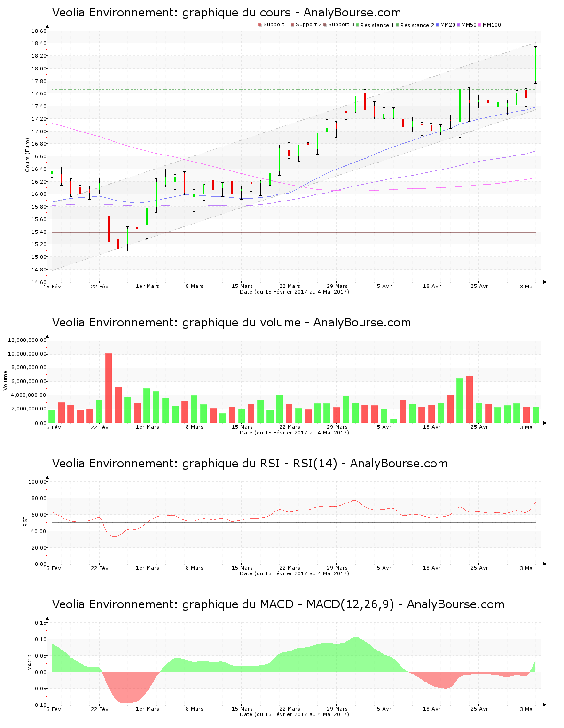Click the 'MACD' vertical axis label
Screen dimensions: 564x728
click(30, 662)
